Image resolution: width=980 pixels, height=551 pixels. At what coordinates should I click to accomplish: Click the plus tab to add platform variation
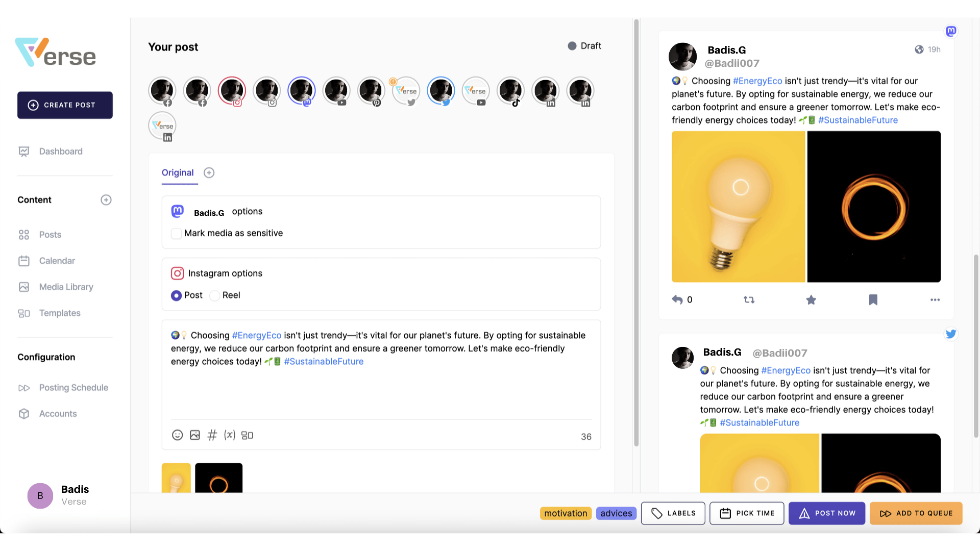click(209, 172)
